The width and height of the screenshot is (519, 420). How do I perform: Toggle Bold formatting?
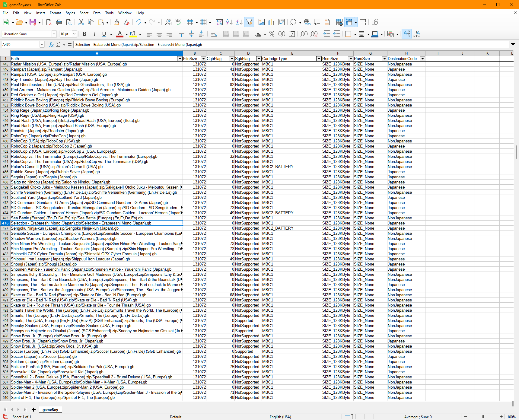coord(84,34)
